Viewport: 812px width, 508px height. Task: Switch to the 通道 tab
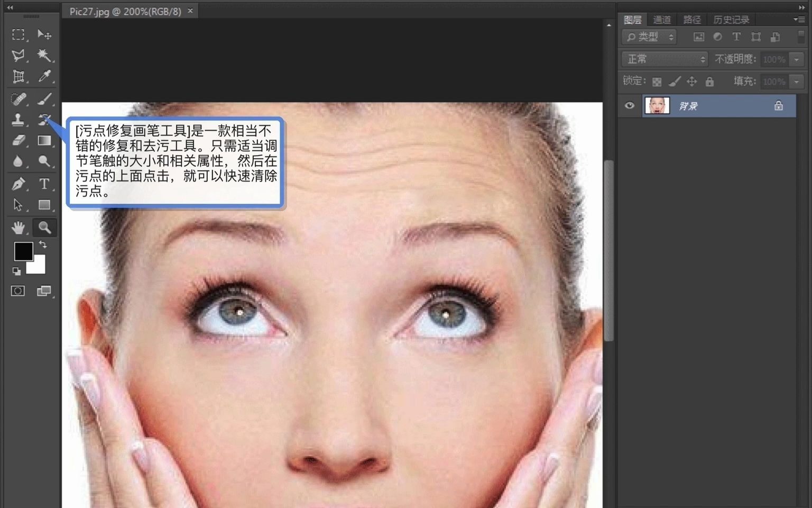(661, 20)
